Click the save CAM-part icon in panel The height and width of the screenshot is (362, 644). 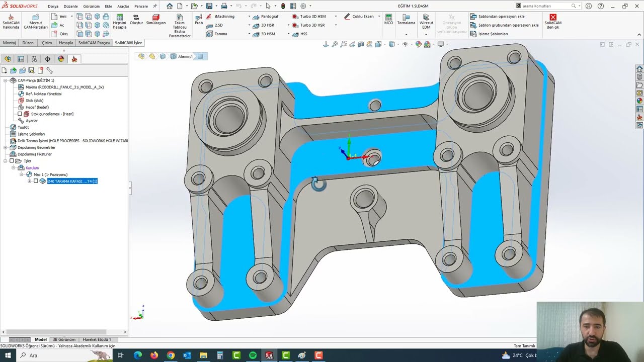[x=31, y=70]
